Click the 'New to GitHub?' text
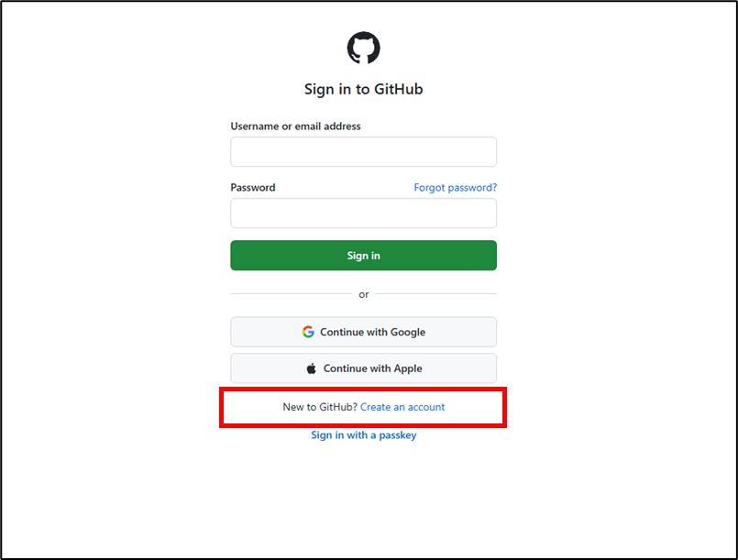Screen dimensions: 738x560 tap(320, 407)
